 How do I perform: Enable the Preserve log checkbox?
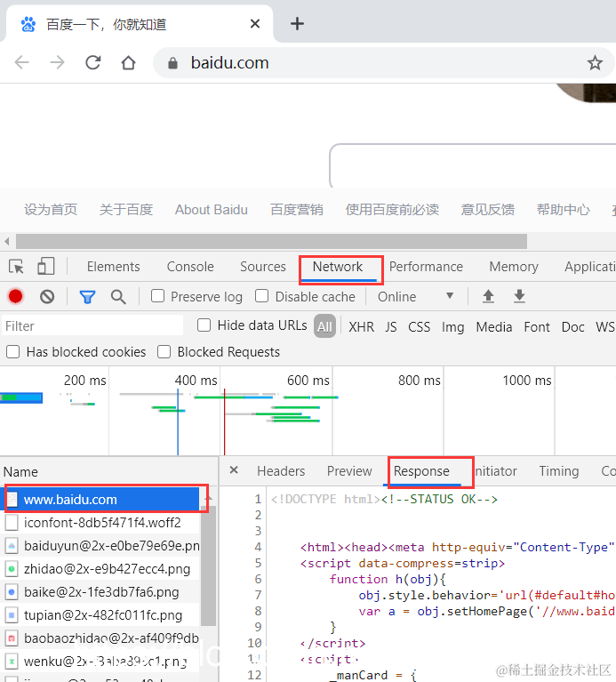tap(157, 296)
